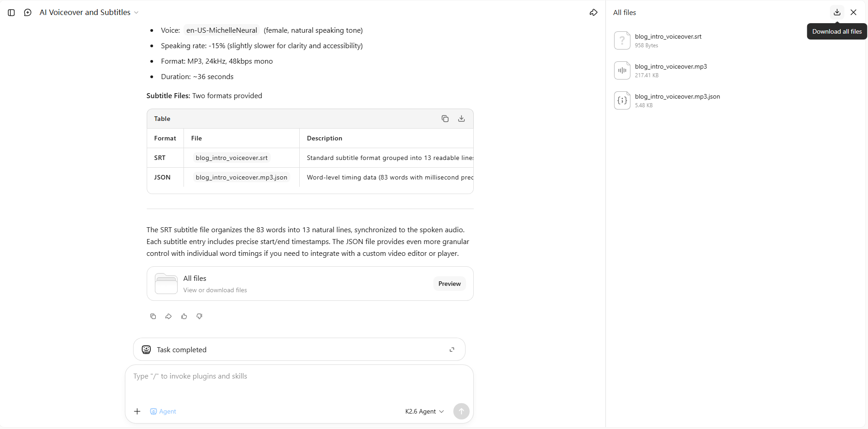Viewport: 868px width, 429px height.
Task: Download all files from files panel
Action: (837, 12)
